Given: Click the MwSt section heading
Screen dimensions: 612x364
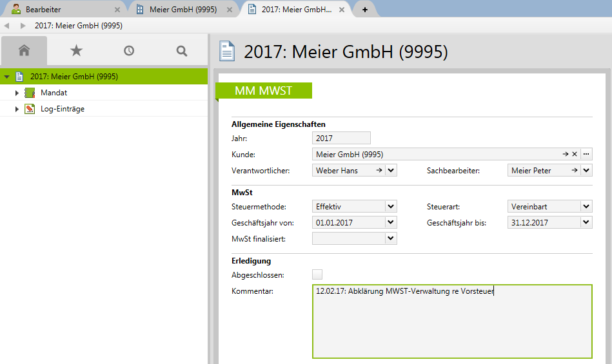Looking at the screenshot, I should 242,193.
